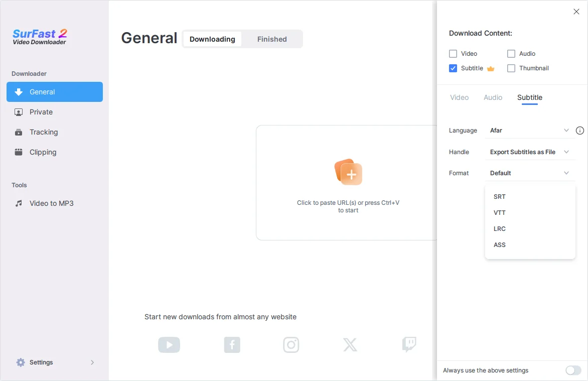Screen dimensions: 588x381
Task: Click the SurFast Video Downloader logo
Action: click(x=40, y=37)
